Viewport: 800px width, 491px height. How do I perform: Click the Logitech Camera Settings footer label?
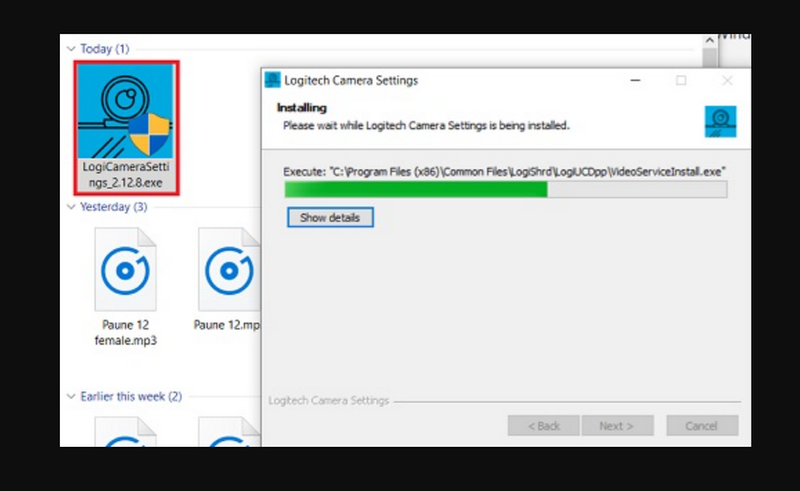[329, 401]
